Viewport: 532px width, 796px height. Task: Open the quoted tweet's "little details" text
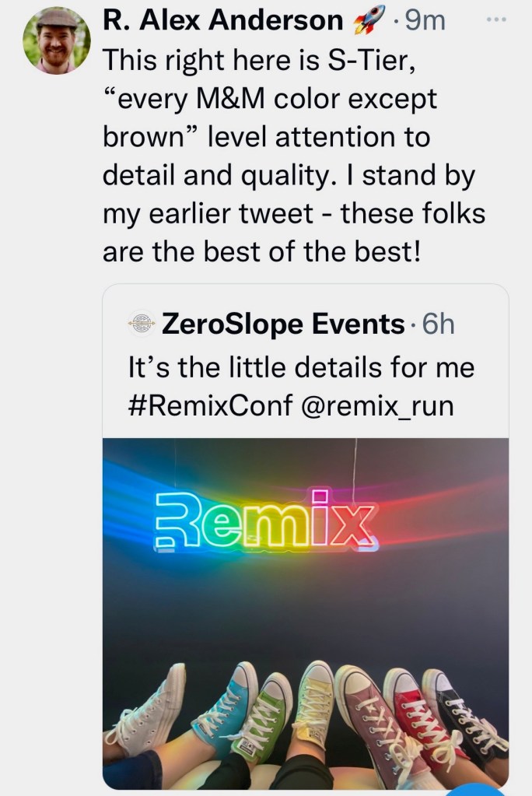[x=300, y=366]
